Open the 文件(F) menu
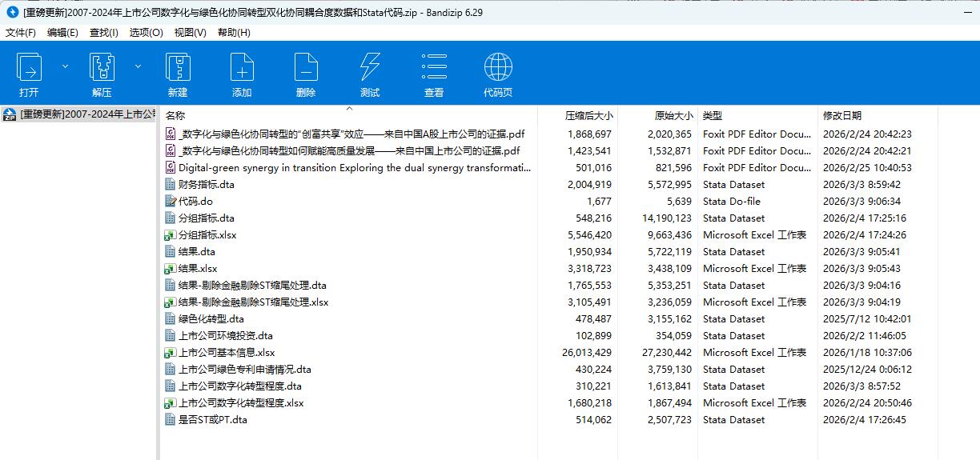The image size is (980, 460). click(x=21, y=33)
